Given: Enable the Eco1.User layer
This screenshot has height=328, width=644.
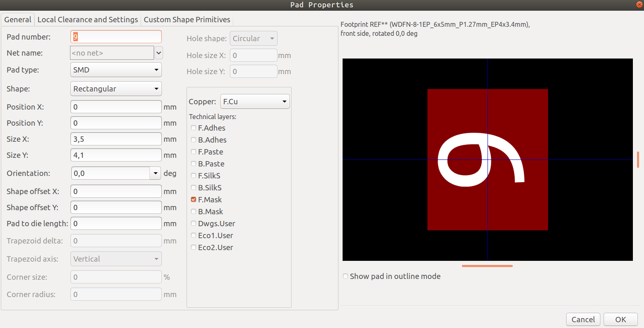Looking at the screenshot, I should [x=194, y=235].
